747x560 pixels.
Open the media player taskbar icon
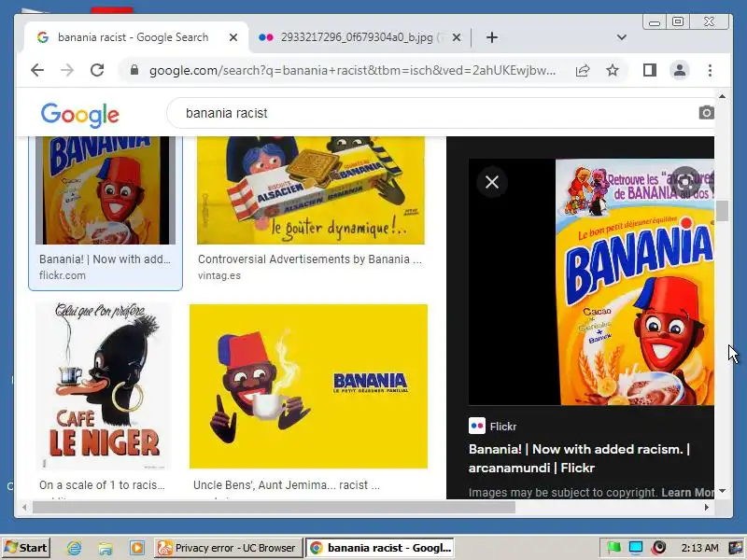[x=136, y=548]
